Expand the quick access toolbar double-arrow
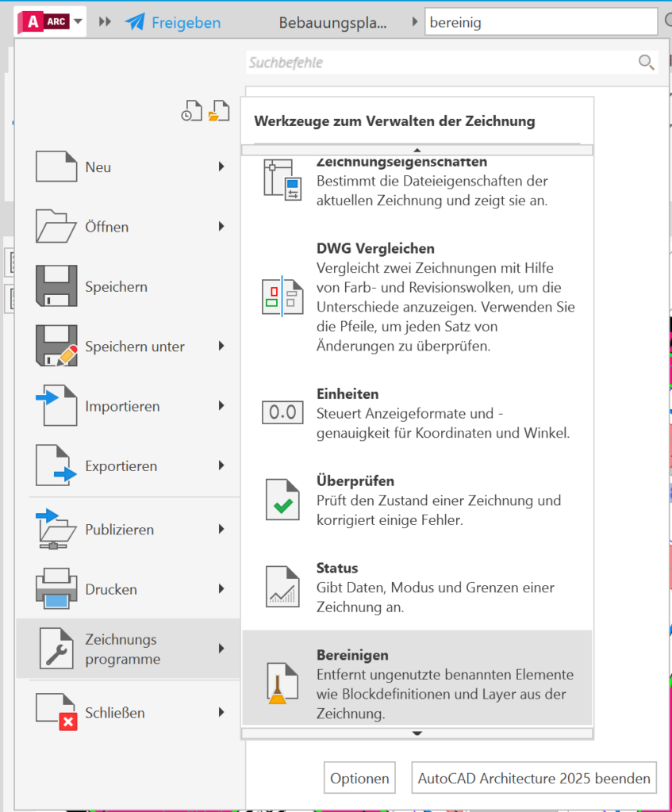Viewport: 672px width, 812px height. (x=105, y=22)
